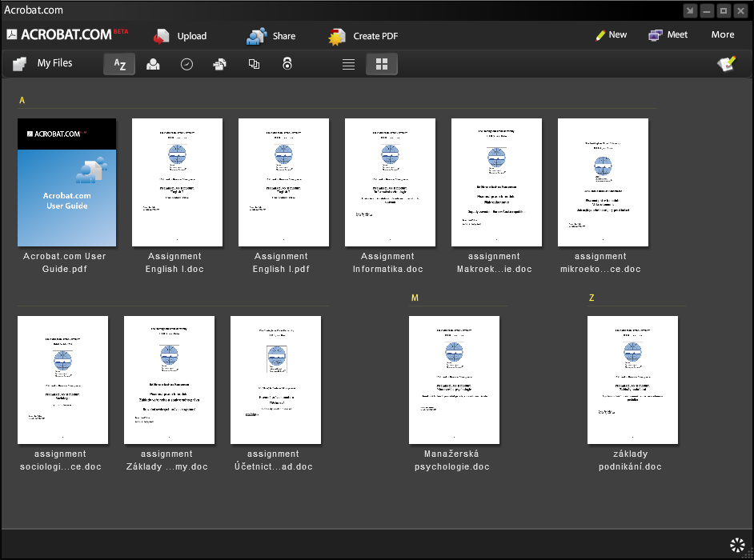Sort files by type overlapping-pages icon
754x560 pixels.
pyautogui.click(x=254, y=64)
